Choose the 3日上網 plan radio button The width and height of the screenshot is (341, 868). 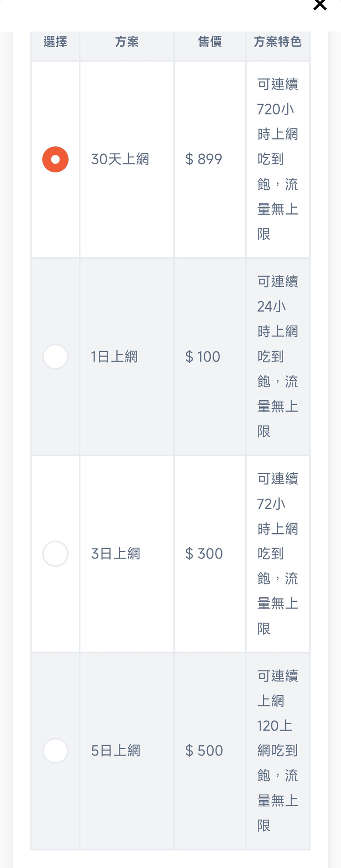(x=56, y=554)
